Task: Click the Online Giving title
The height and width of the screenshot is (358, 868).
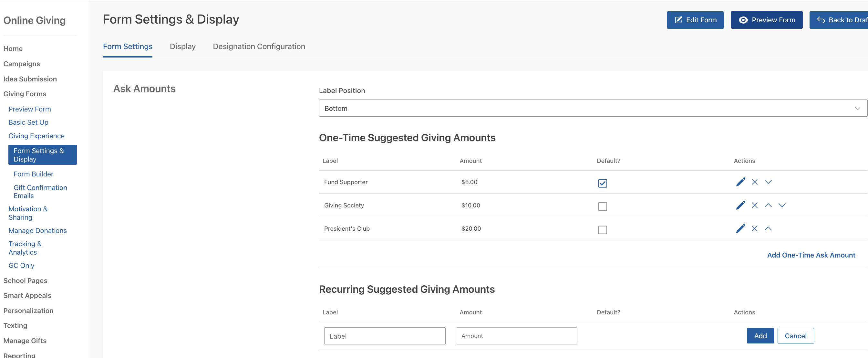Action: click(34, 20)
